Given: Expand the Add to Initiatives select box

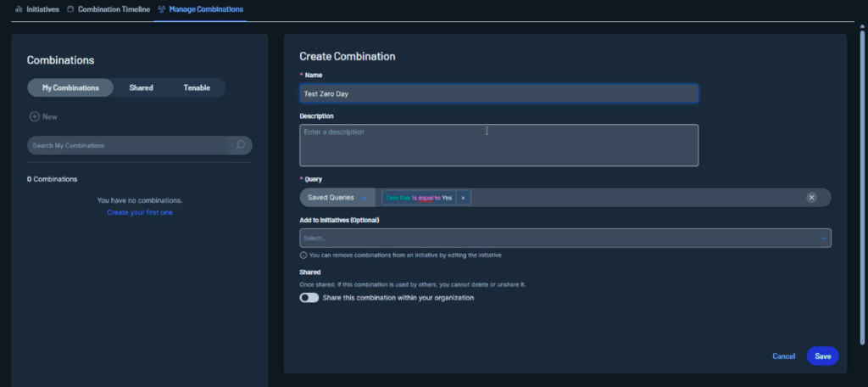Looking at the screenshot, I should point(565,238).
